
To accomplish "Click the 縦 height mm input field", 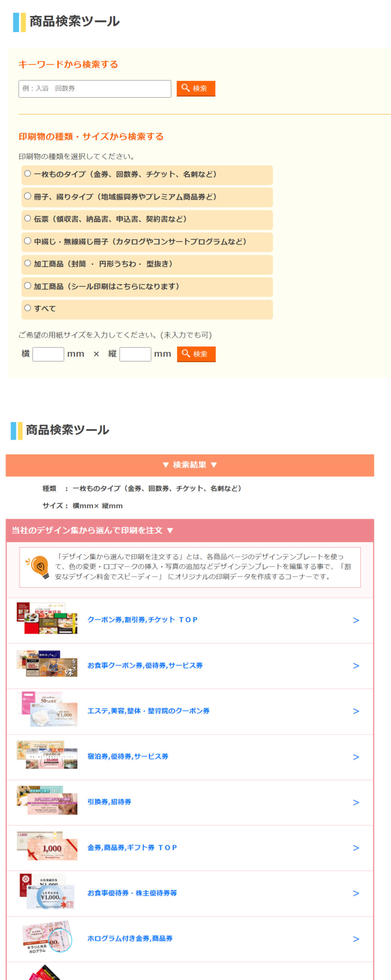I will click(135, 354).
